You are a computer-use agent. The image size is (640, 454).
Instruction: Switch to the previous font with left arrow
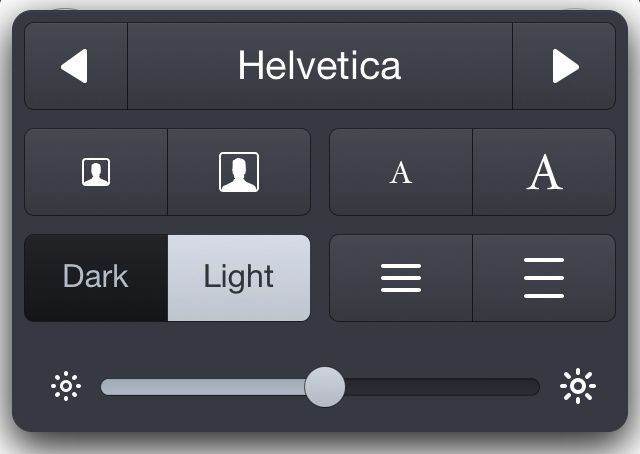click(x=75, y=66)
